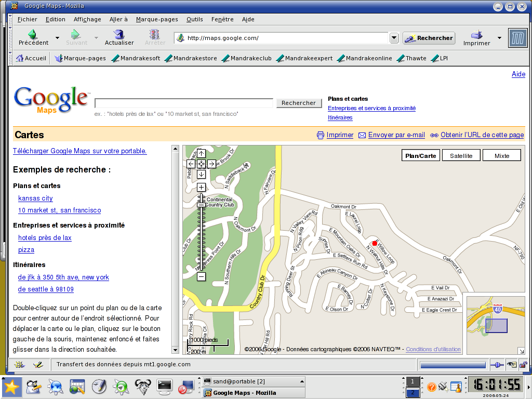
Task: Click the cookie eye icon in the status bar
Action: [x=512, y=365]
